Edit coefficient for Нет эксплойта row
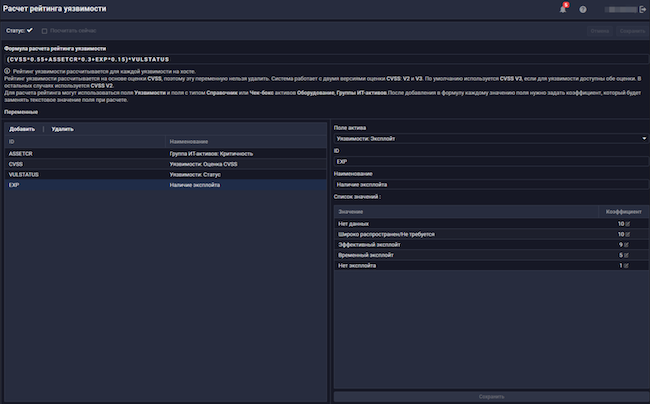The image size is (650, 404). (628, 265)
